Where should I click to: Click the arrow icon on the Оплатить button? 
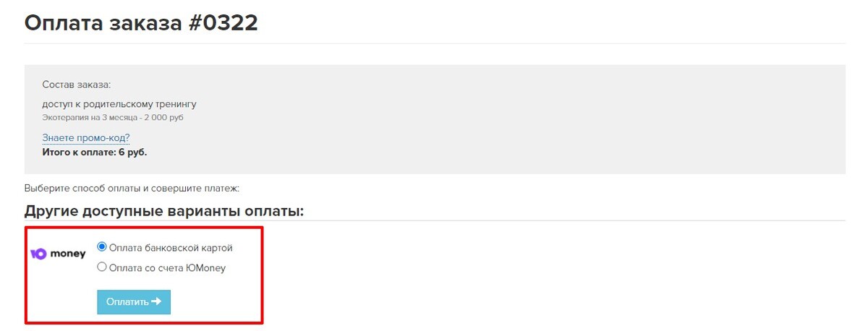point(157,302)
